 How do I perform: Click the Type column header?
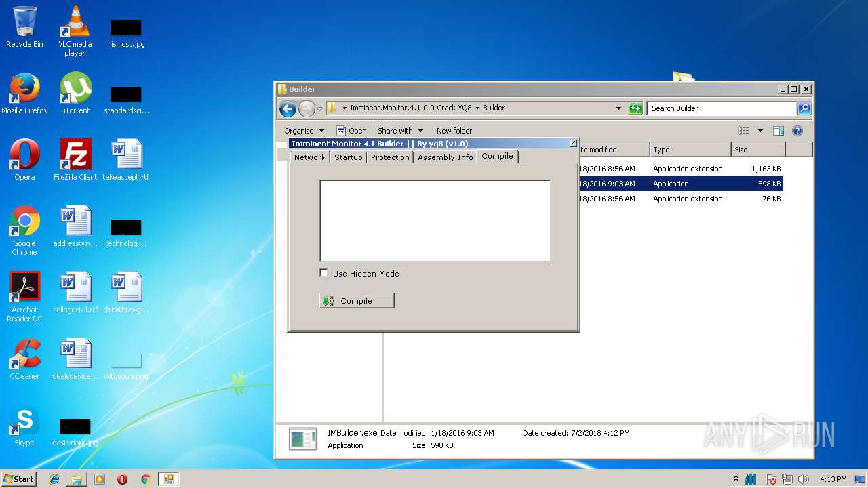point(690,150)
